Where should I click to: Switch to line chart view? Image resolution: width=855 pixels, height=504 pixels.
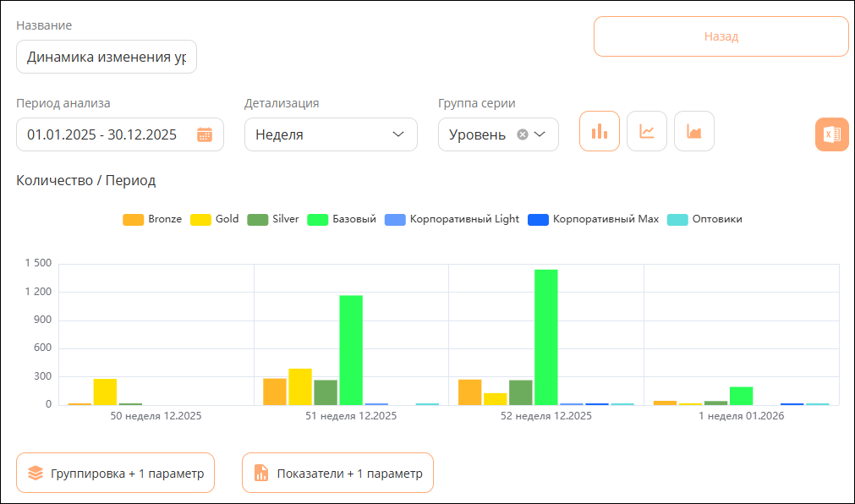point(647,131)
